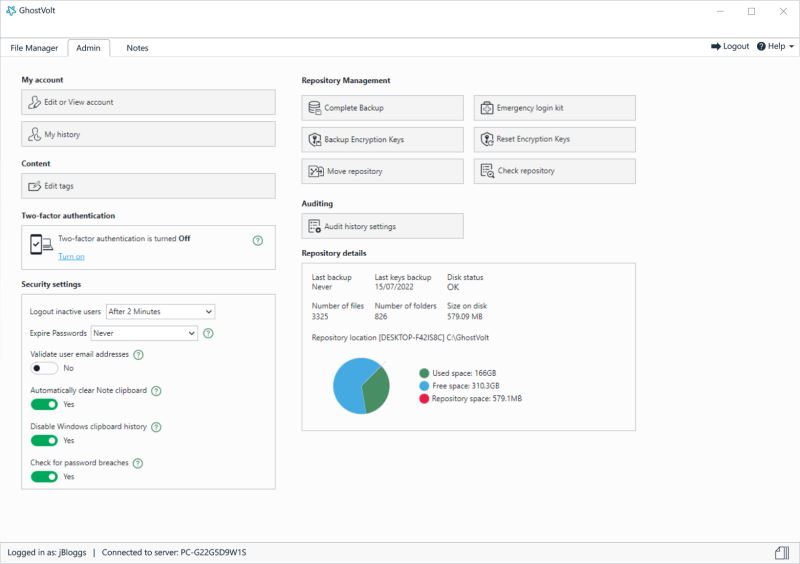
Task: Click Move repository button
Action: click(383, 171)
